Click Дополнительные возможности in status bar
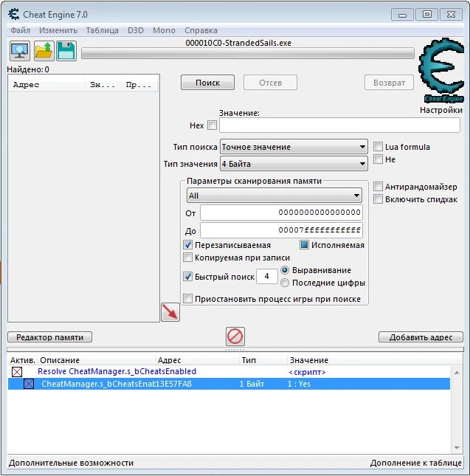The image size is (470, 476). (x=71, y=463)
